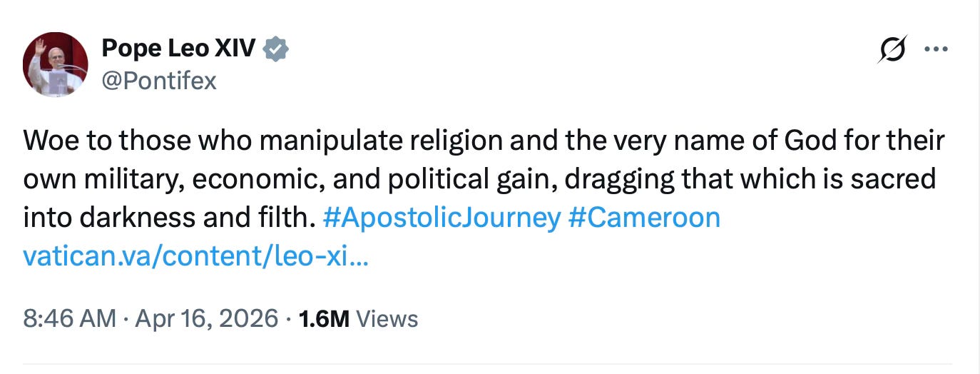This screenshot has width=980, height=374.
Task: Open the Pope Leo XIV display name
Action: [x=180, y=49]
